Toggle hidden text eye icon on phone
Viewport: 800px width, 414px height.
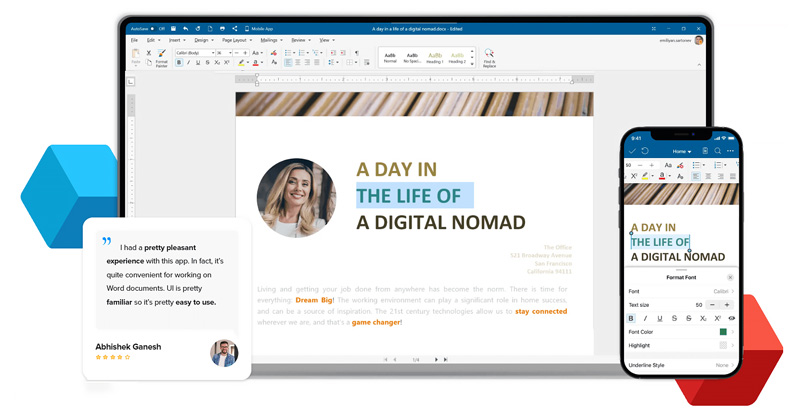[x=732, y=318]
